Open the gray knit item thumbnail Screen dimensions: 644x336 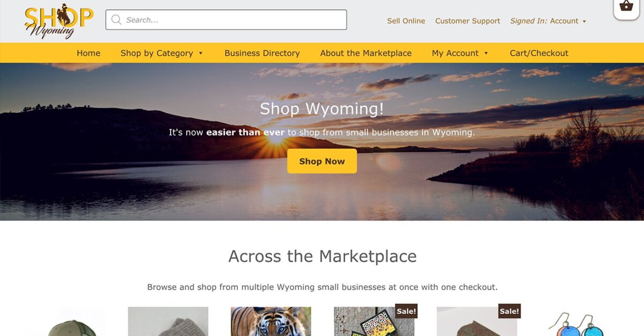pyautogui.click(x=168, y=322)
